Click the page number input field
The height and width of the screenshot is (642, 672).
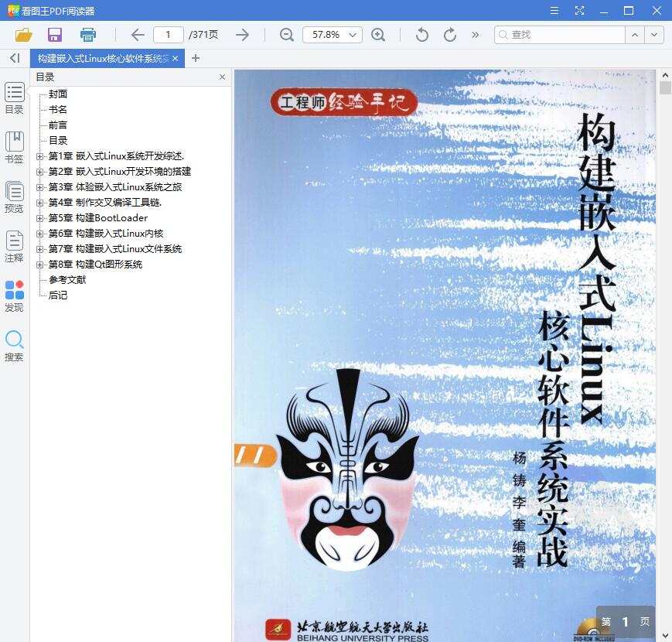pos(169,35)
